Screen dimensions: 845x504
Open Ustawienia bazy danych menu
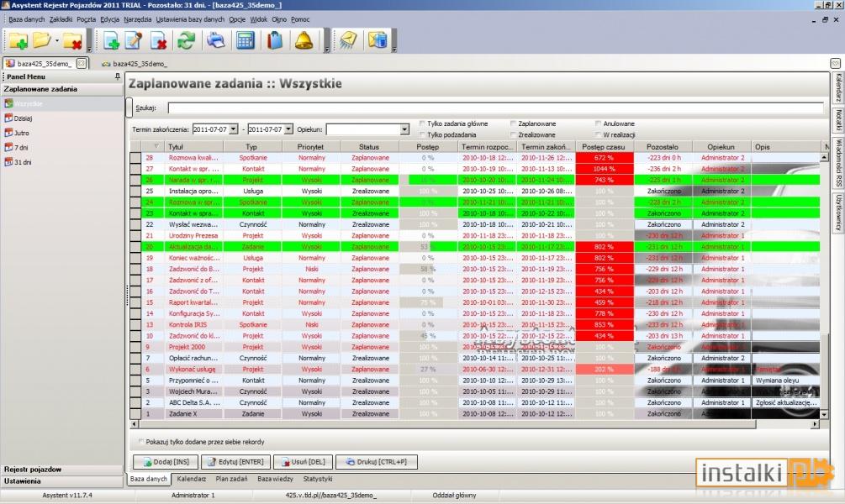[x=190, y=19]
